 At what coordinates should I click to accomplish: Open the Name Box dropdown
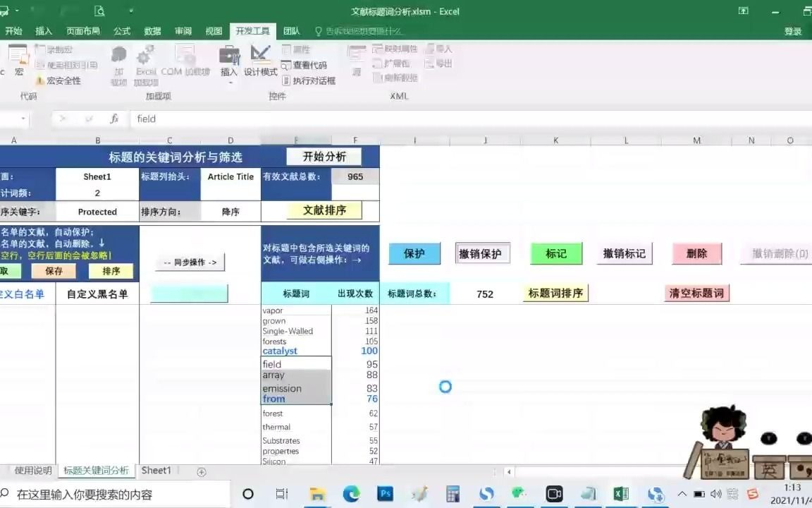click(x=21, y=119)
